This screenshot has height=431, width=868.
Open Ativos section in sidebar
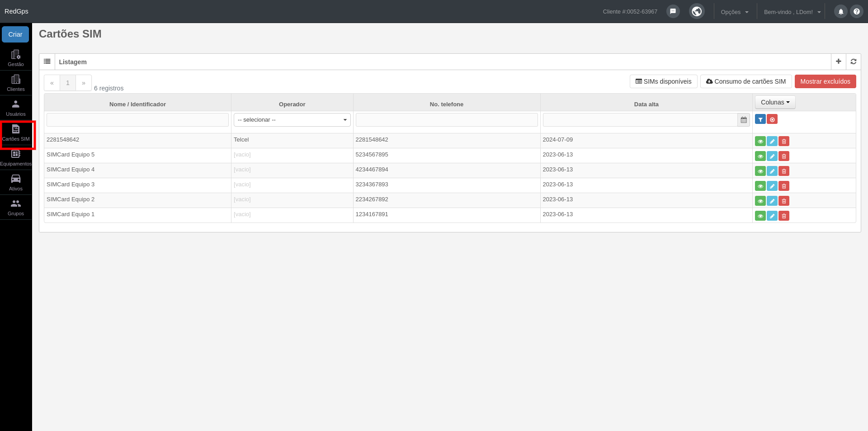coord(16,182)
